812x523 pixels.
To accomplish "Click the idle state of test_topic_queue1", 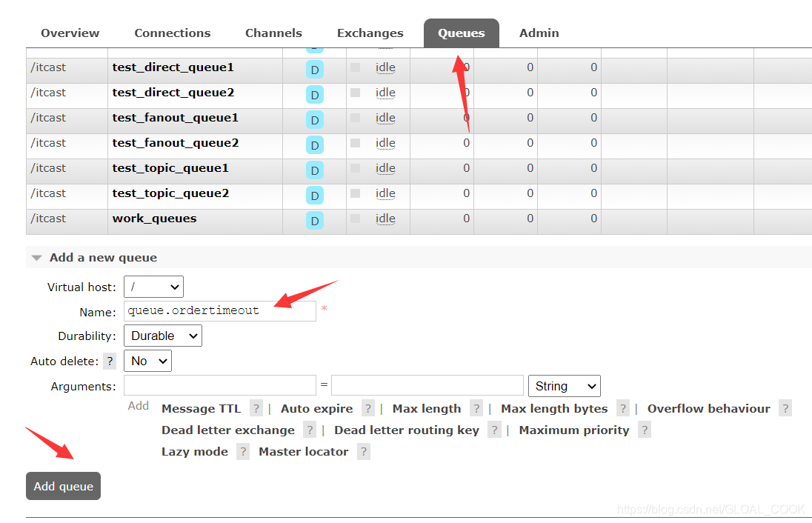I will tap(385, 168).
